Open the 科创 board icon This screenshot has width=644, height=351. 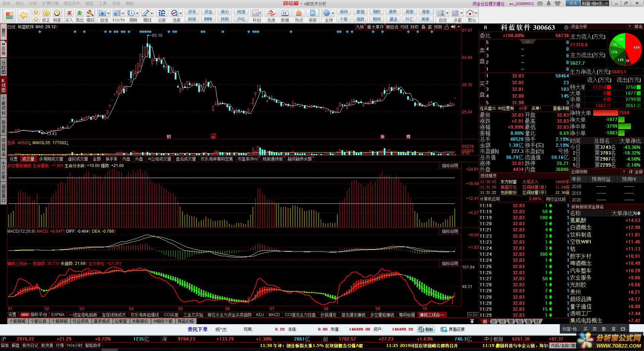click(x=257, y=13)
